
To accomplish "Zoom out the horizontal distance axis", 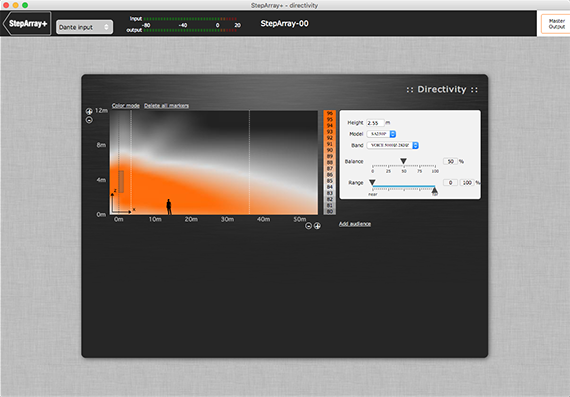I will (x=308, y=226).
